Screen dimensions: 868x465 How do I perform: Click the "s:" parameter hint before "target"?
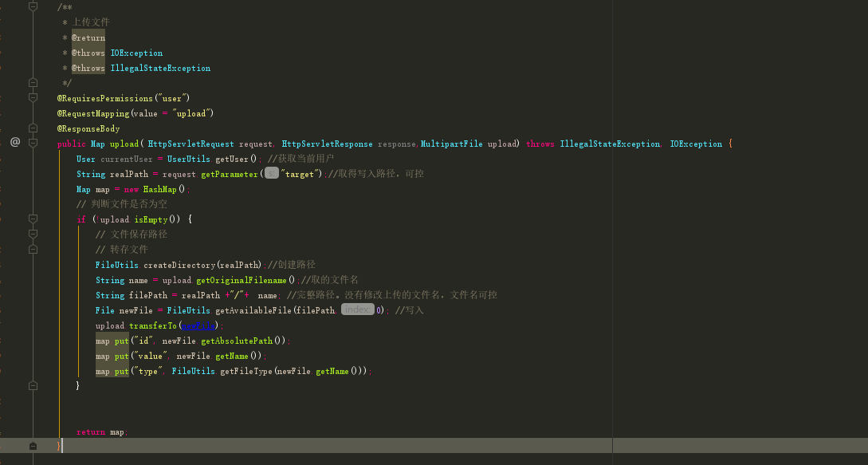pos(271,173)
